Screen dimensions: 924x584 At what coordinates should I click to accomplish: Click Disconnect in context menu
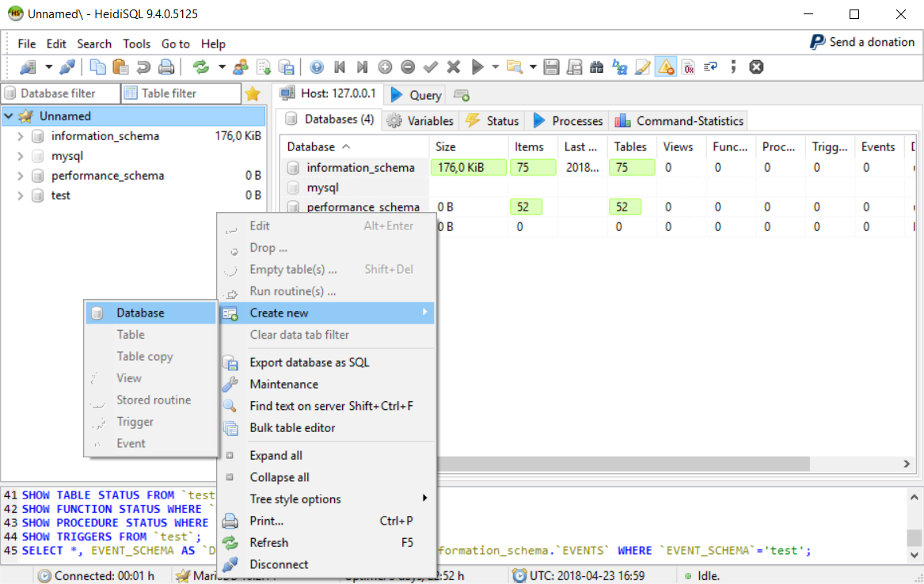[x=326, y=564]
